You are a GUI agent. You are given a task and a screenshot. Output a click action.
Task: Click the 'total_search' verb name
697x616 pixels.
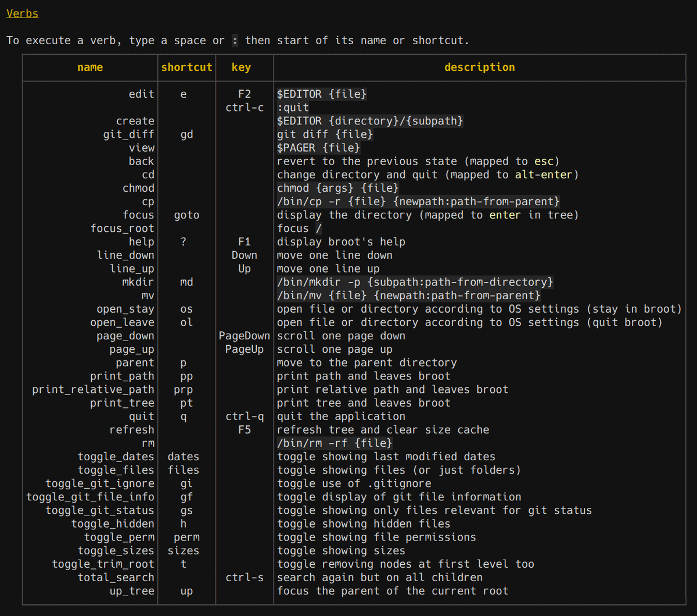click(116, 577)
